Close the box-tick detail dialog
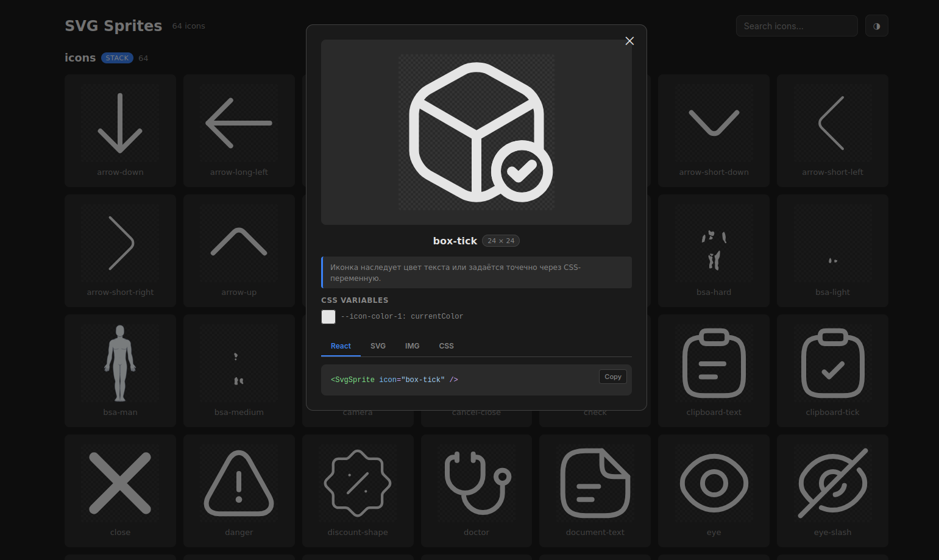This screenshot has height=560, width=939. pos(629,41)
